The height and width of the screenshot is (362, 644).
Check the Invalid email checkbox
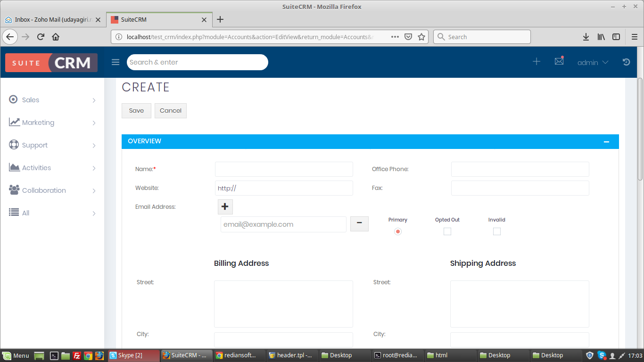pos(496,231)
